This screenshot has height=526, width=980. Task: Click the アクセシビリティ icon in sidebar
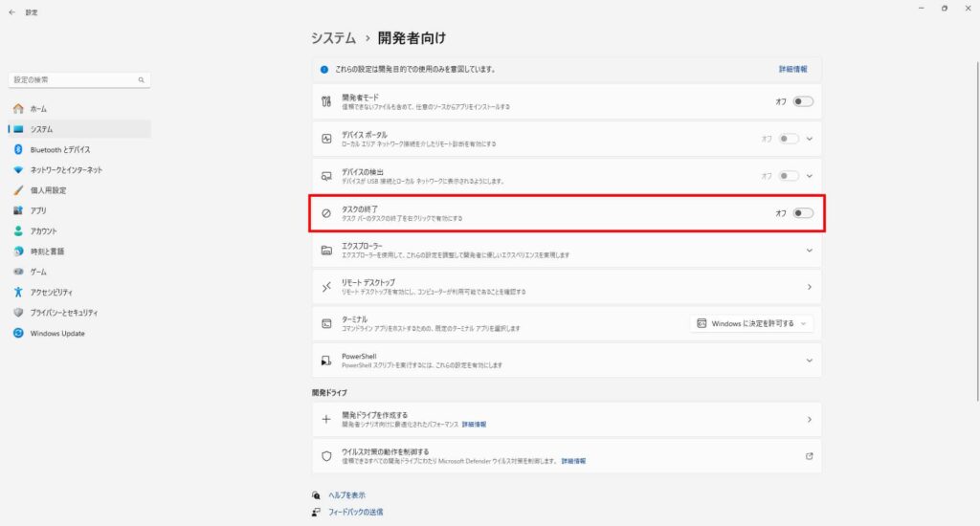pos(18,292)
